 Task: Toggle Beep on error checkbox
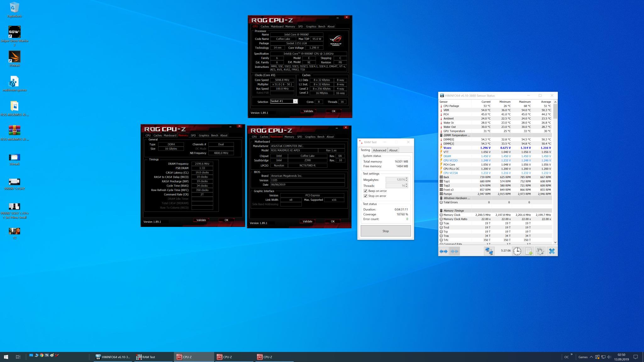[x=365, y=191]
